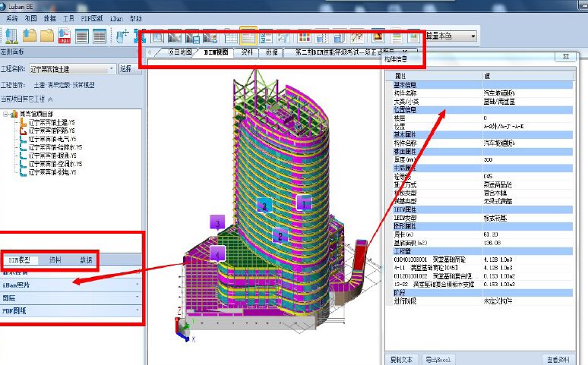The width and height of the screenshot is (588, 365).
Task: Click the 值 column header in properties
Action: coord(528,76)
